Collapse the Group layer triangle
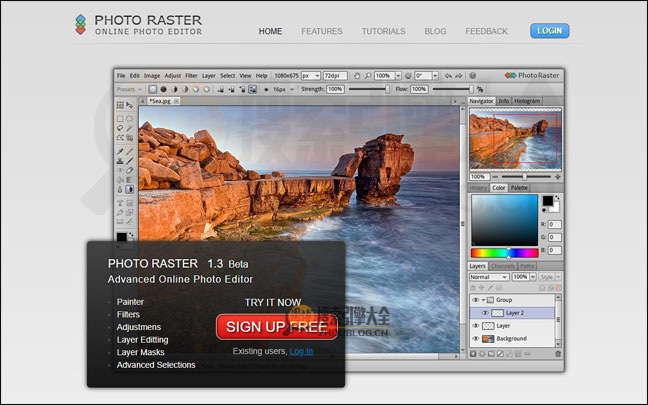This screenshot has width=648, height=405. (x=483, y=300)
